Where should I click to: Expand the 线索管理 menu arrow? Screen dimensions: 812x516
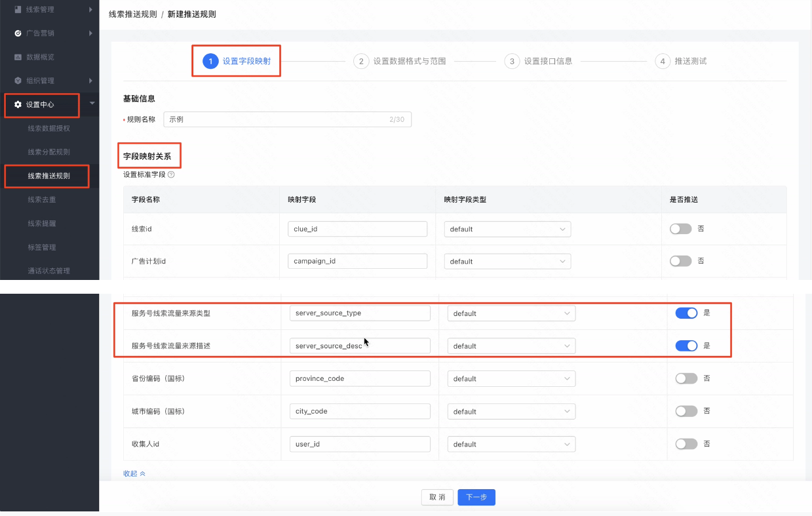pos(90,9)
